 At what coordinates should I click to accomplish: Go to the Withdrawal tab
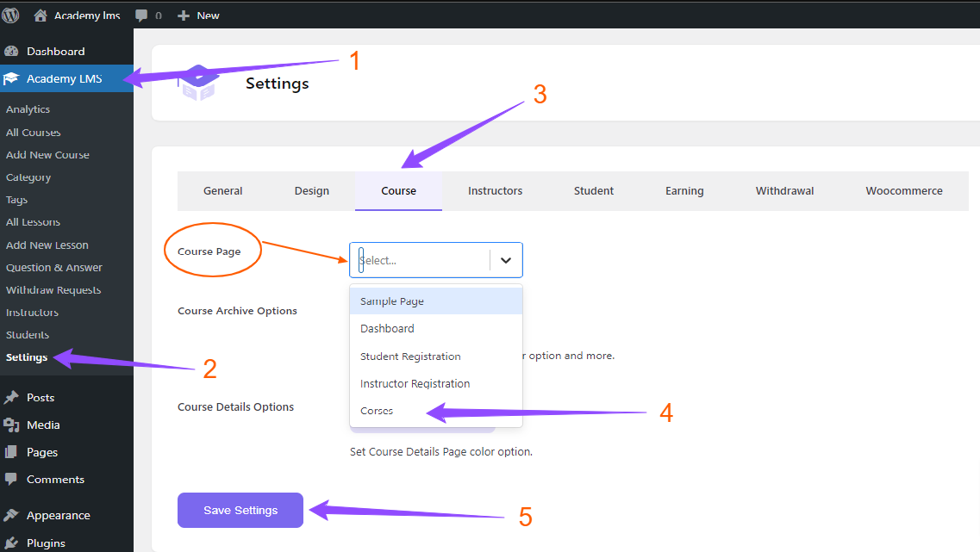tap(784, 191)
